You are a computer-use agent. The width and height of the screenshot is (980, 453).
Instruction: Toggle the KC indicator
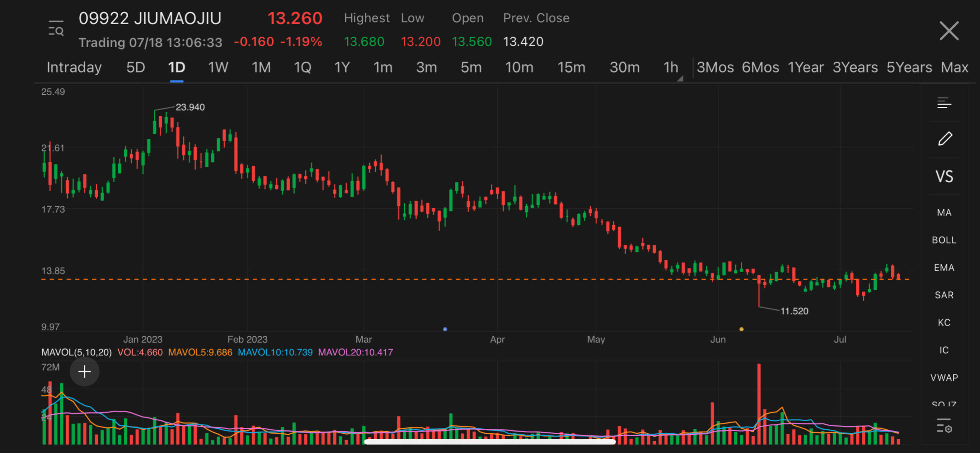pyautogui.click(x=944, y=322)
